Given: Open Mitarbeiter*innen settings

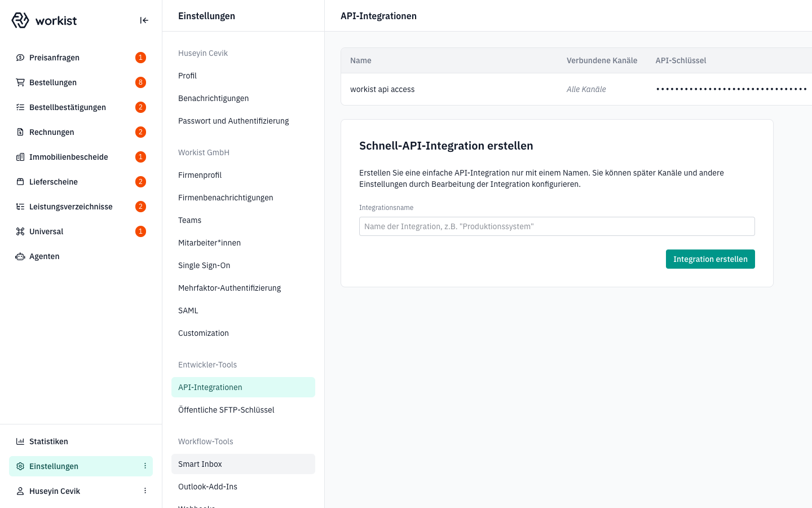Looking at the screenshot, I should point(243,243).
